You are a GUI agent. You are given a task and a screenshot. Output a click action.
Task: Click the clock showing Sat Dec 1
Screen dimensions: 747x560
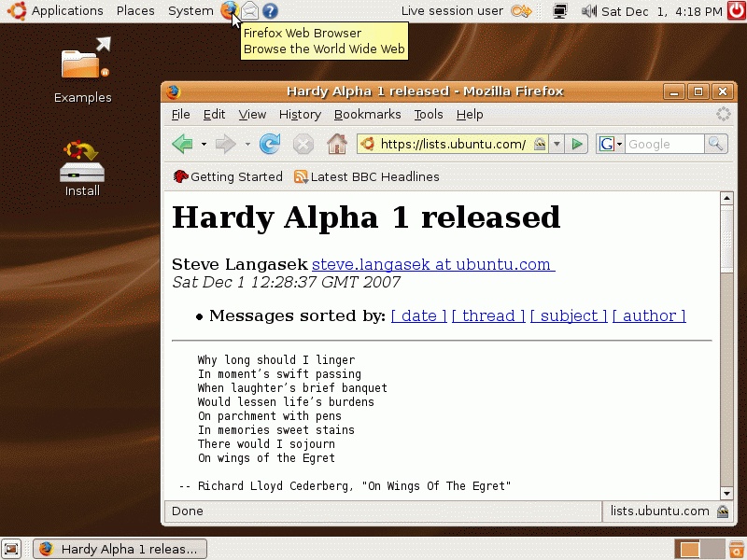pyautogui.click(x=662, y=11)
